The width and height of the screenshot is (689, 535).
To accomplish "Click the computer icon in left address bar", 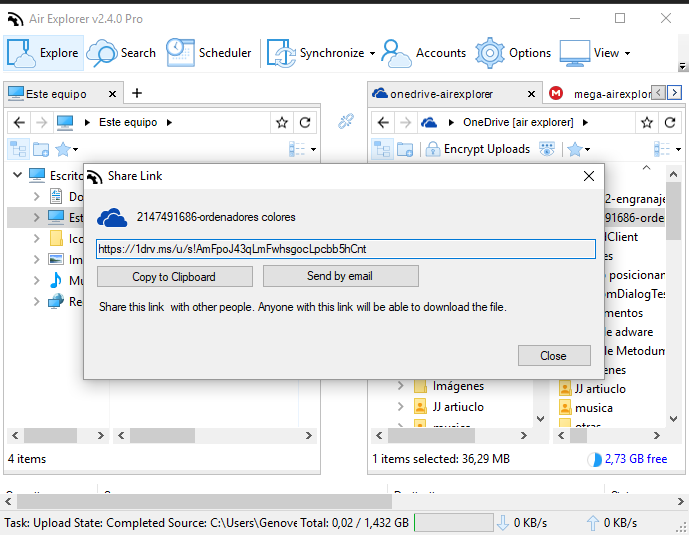I will (x=65, y=122).
